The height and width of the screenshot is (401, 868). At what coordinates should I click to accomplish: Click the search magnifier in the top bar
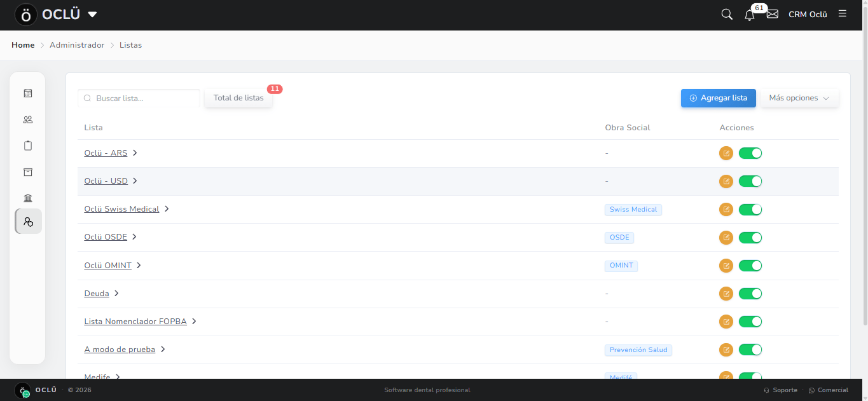point(727,14)
